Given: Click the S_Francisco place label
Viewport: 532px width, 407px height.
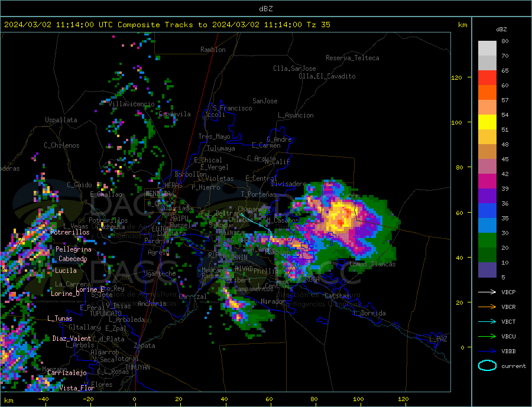Looking at the screenshot, I should (x=232, y=108).
